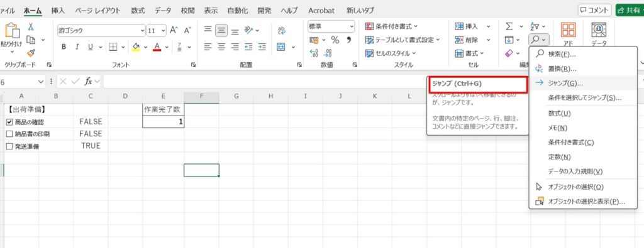644x248 pixels.
Task: Decrease decimal places
Action: (x=328, y=53)
